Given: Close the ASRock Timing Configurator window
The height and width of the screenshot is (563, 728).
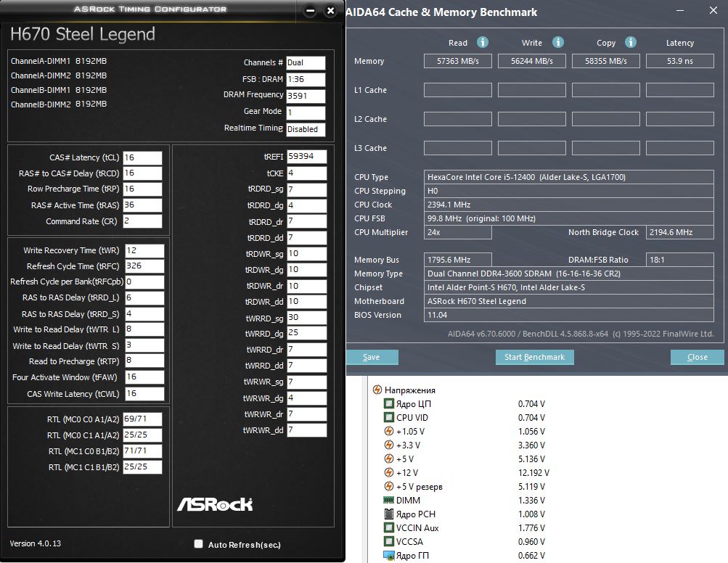Looking at the screenshot, I should click(x=330, y=11).
